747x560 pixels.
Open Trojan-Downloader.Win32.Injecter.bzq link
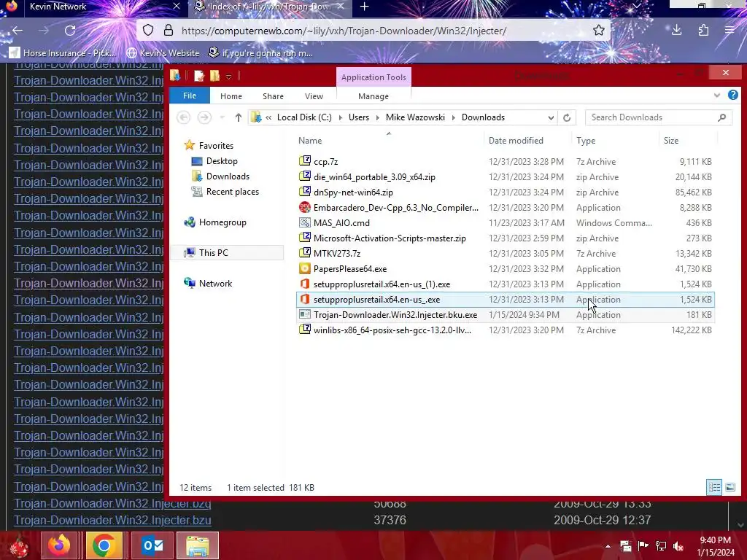[x=112, y=503]
